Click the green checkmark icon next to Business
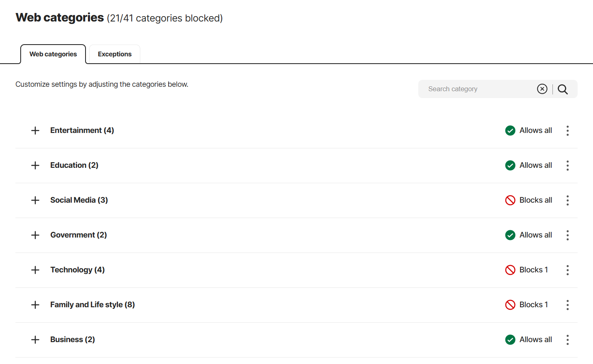This screenshot has width=593, height=364. 510,339
